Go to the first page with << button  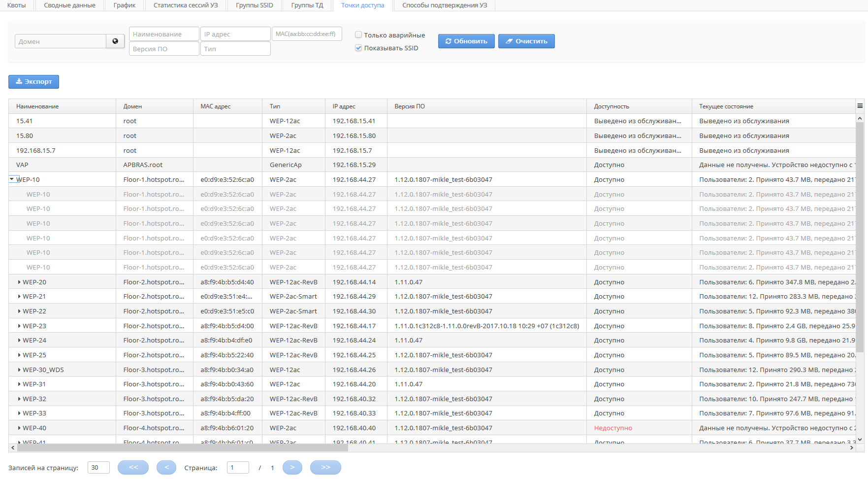point(133,467)
